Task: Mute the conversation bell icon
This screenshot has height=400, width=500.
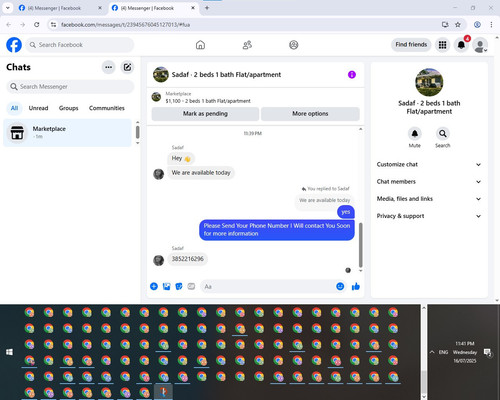Action: pos(415,134)
